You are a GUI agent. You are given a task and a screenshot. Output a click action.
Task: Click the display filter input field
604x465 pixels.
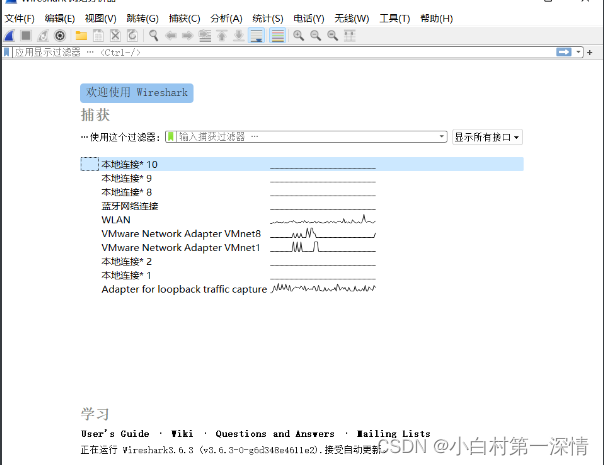pyautogui.click(x=283, y=52)
